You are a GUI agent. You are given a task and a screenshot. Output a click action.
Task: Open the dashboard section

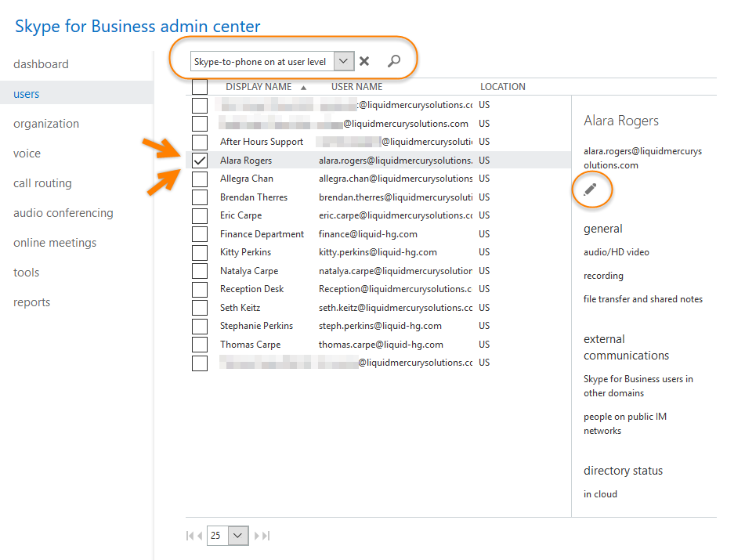pos(41,64)
